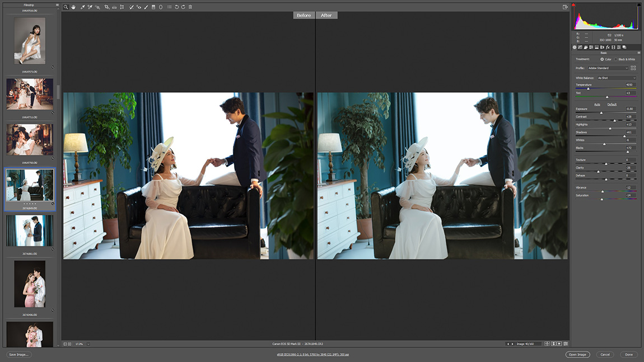The height and width of the screenshot is (362, 644).
Task: Activate the Spot Removal tool
Action: (132, 7)
